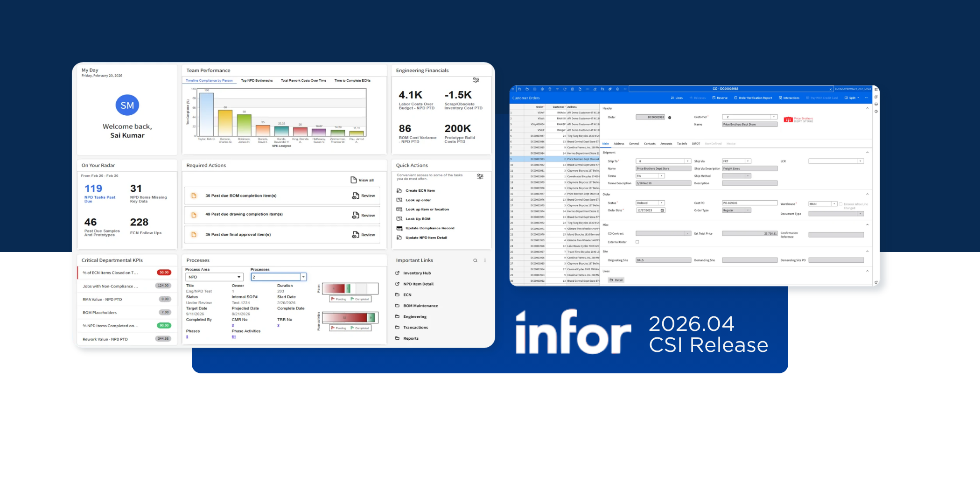Image resolution: width=980 pixels, height=504 pixels.
Task: Click hamburger menu in Customer Orders window
Action: coord(513,89)
